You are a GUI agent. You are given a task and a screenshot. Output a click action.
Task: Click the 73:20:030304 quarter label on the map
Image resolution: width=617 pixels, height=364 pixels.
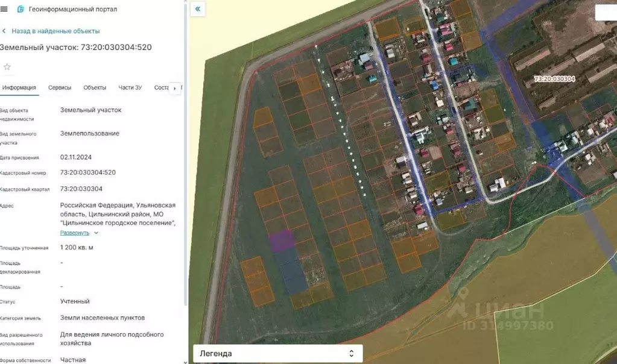tap(555, 79)
